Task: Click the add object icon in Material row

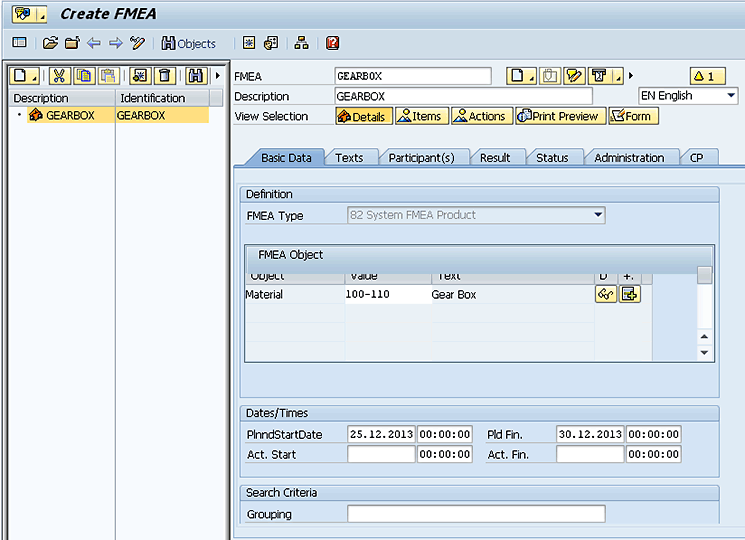Action: point(629,294)
